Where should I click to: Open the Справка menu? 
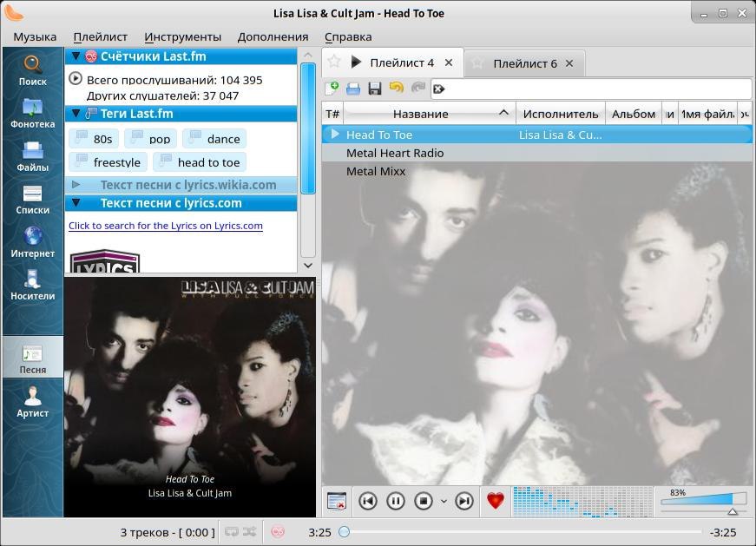coord(348,36)
